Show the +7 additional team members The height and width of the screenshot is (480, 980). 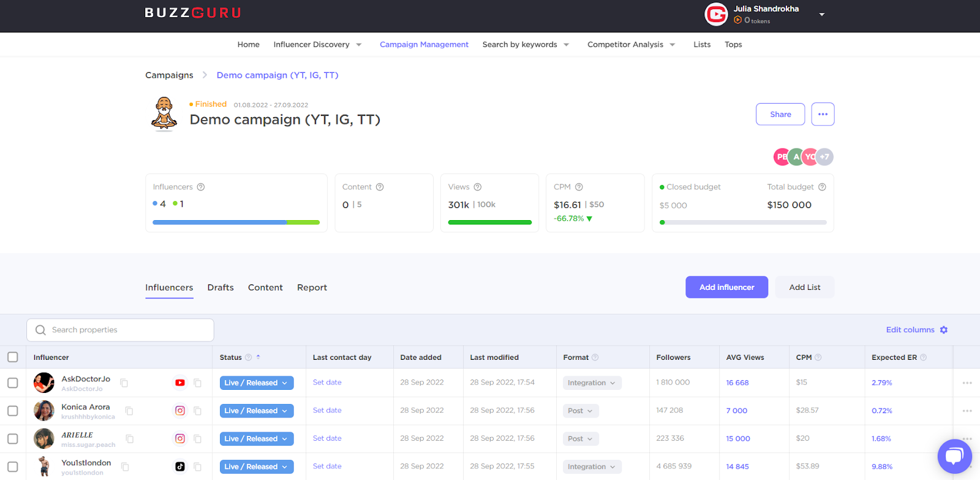(x=825, y=157)
